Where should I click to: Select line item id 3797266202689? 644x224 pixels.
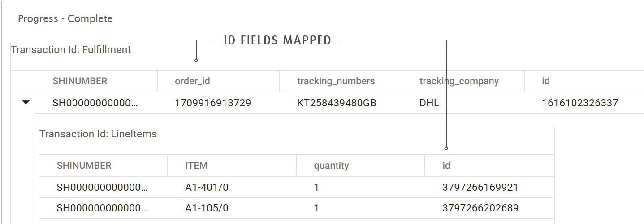(480, 208)
